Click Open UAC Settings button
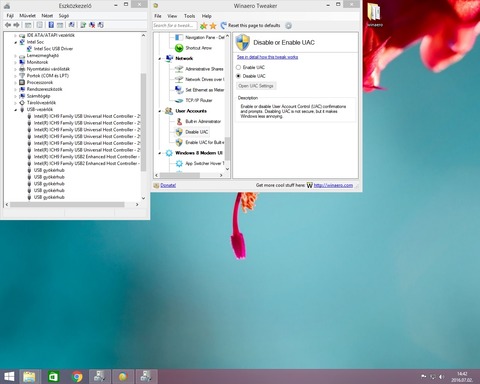Viewport: 480px width, 384px height. pos(256,86)
